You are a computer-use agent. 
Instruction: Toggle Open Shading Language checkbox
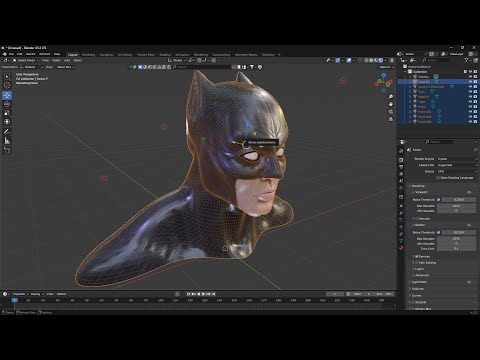tap(438, 178)
